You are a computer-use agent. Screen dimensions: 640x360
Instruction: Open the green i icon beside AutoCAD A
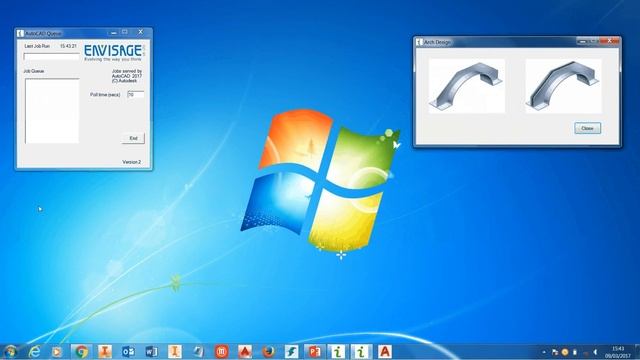coord(361,351)
